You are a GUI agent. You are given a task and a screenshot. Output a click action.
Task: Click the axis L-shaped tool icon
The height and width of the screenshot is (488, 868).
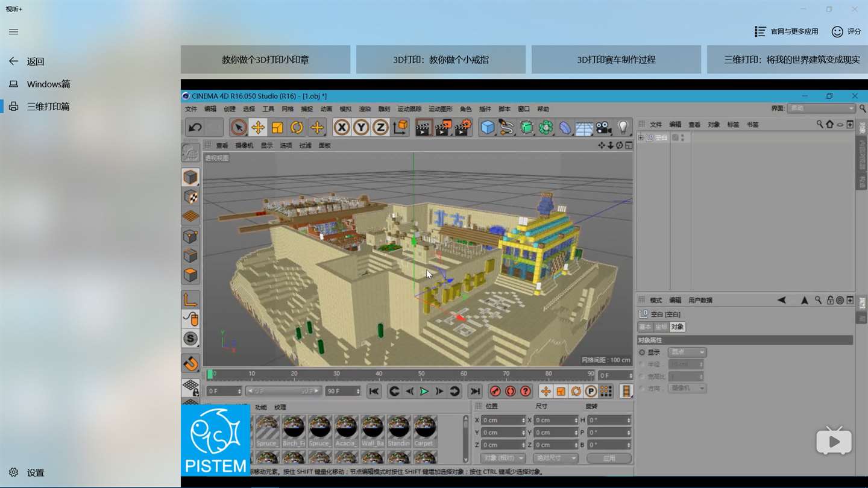[190, 299]
